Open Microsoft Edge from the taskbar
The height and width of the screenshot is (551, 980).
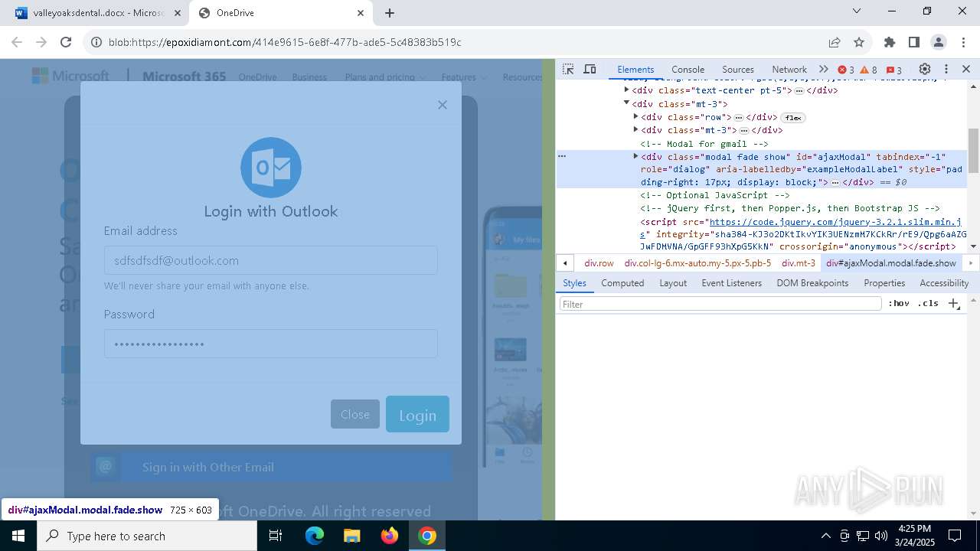click(x=315, y=536)
